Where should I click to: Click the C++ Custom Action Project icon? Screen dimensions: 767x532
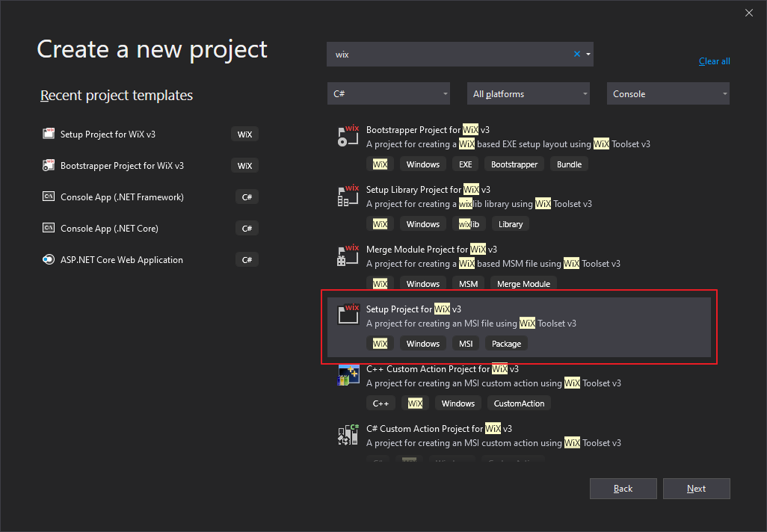348,375
